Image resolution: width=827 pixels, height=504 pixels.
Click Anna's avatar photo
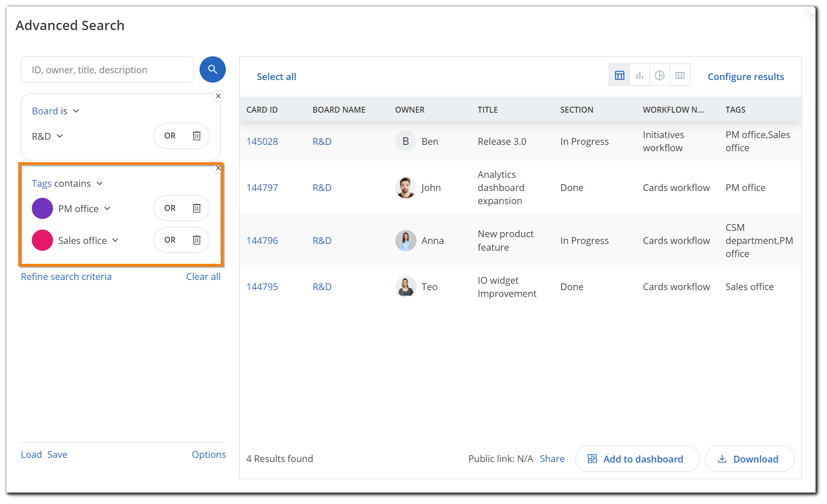405,241
